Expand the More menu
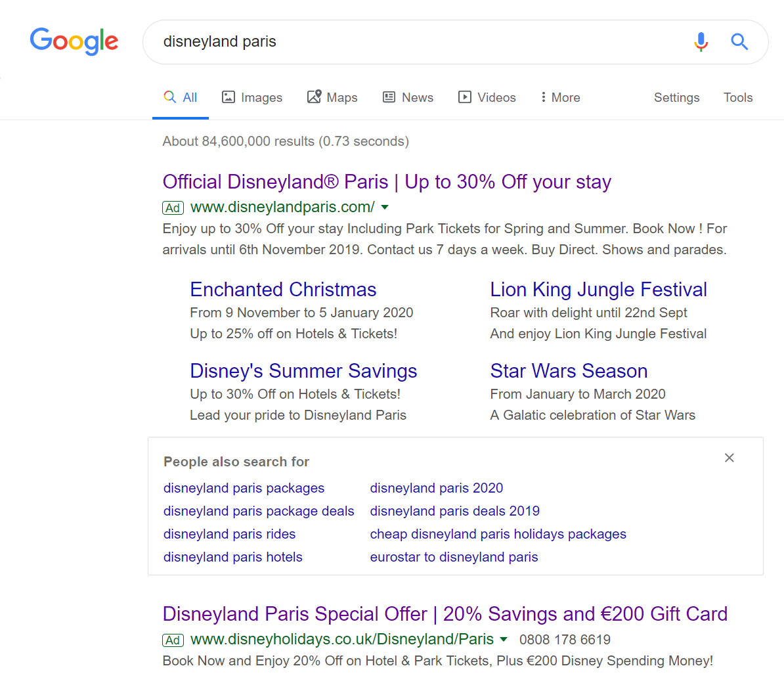The height and width of the screenshot is (689, 784). click(560, 97)
